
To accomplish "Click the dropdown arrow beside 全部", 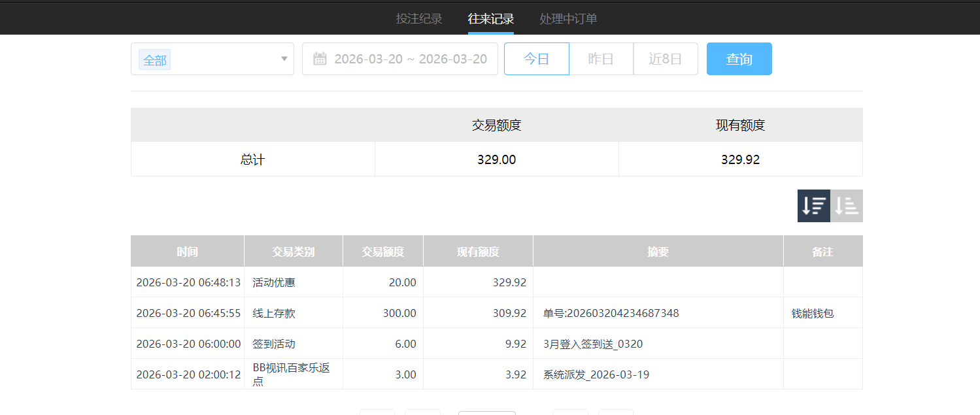I will pyautogui.click(x=283, y=59).
